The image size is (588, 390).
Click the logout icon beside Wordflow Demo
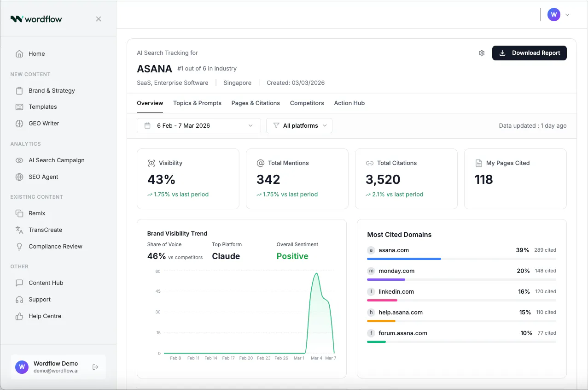coord(95,367)
